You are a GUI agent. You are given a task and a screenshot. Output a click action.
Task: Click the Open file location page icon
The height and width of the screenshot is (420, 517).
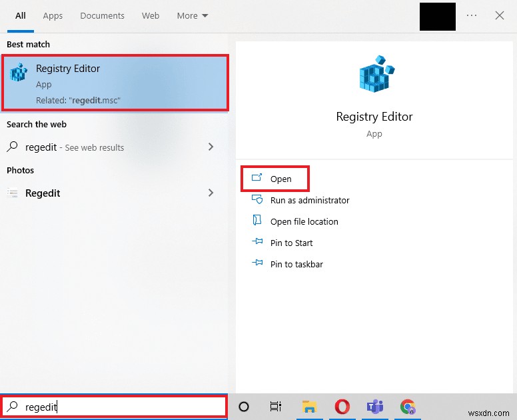click(257, 220)
